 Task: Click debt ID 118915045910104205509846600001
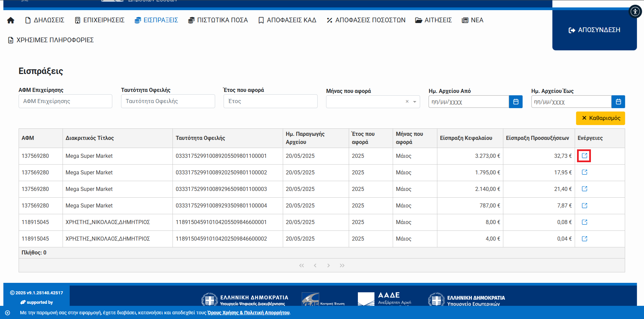[x=221, y=222]
